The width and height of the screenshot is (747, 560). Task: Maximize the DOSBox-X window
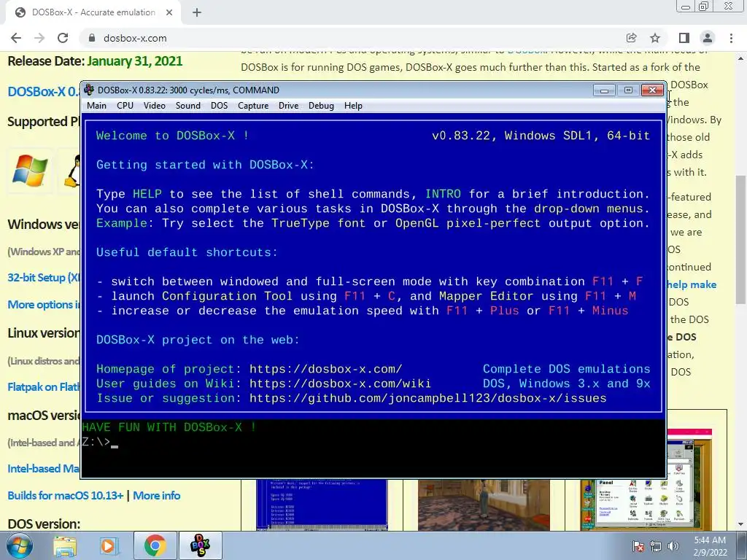point(628,90)
